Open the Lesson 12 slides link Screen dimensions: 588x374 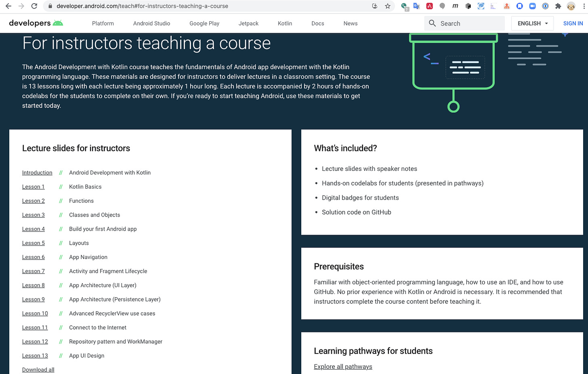[35, 342]
